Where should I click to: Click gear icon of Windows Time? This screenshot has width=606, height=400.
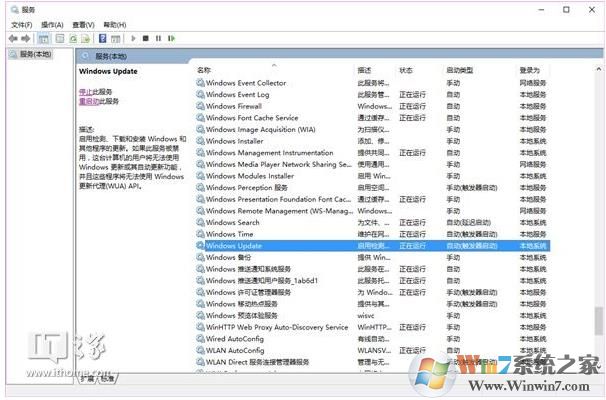click(x=200, y=234)
